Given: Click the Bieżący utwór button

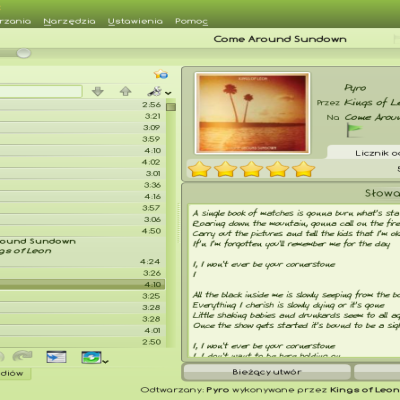Looking at the screenshot, I should [x=267, y=372].
